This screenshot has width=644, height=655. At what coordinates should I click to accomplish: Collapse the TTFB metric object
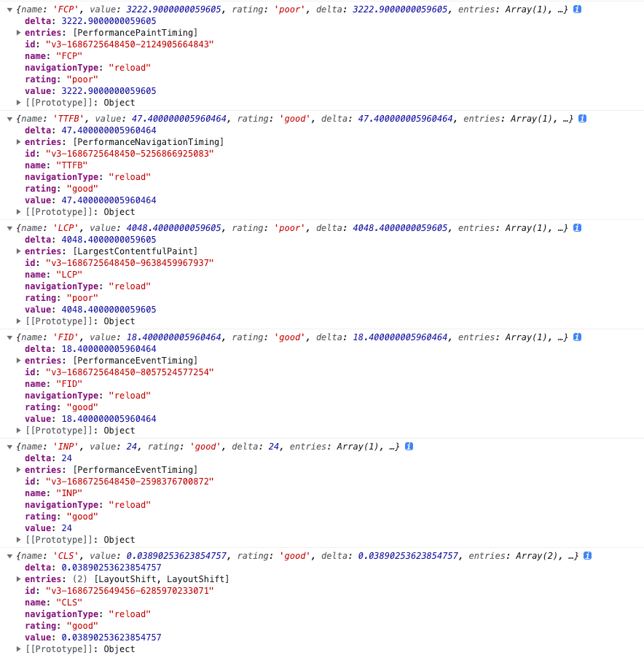pos(9,119)
